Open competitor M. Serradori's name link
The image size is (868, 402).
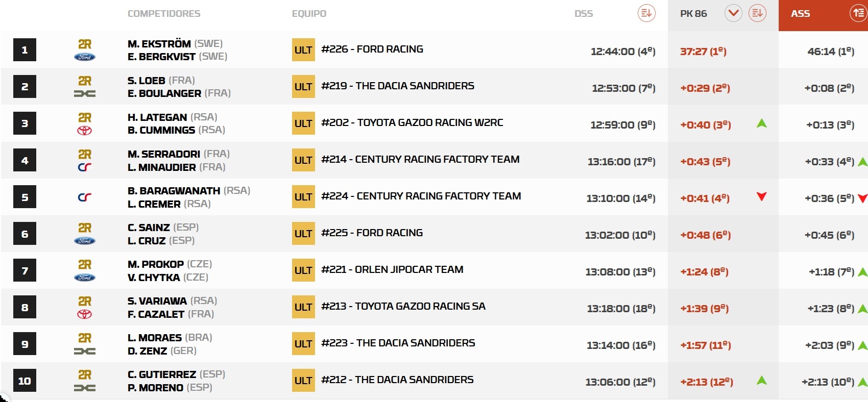click(164, 154)
